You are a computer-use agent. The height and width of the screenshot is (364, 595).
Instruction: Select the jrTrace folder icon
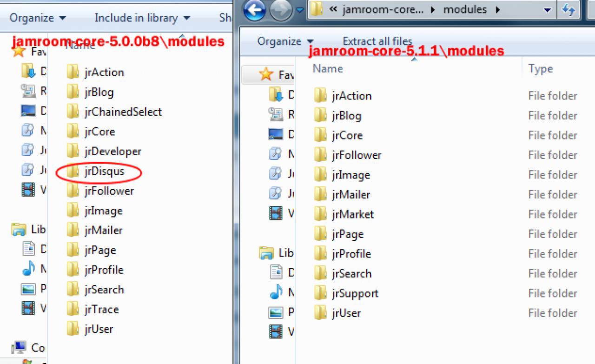(73, 309)
